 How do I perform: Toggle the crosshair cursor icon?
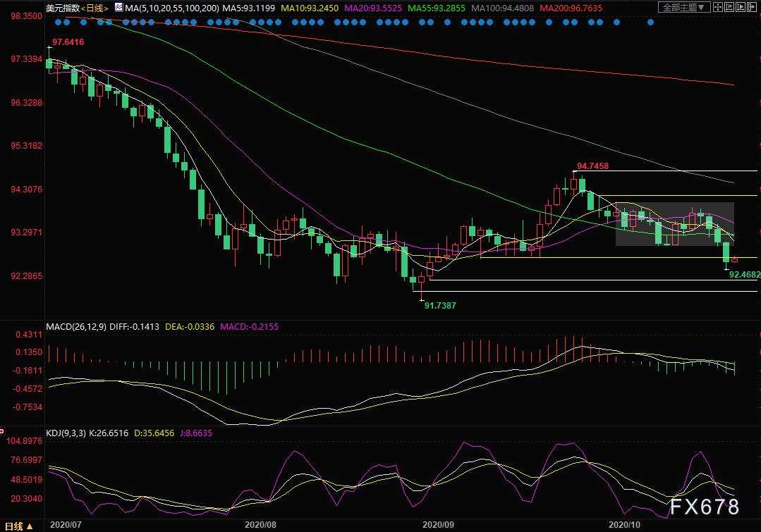tap(718, 7)
